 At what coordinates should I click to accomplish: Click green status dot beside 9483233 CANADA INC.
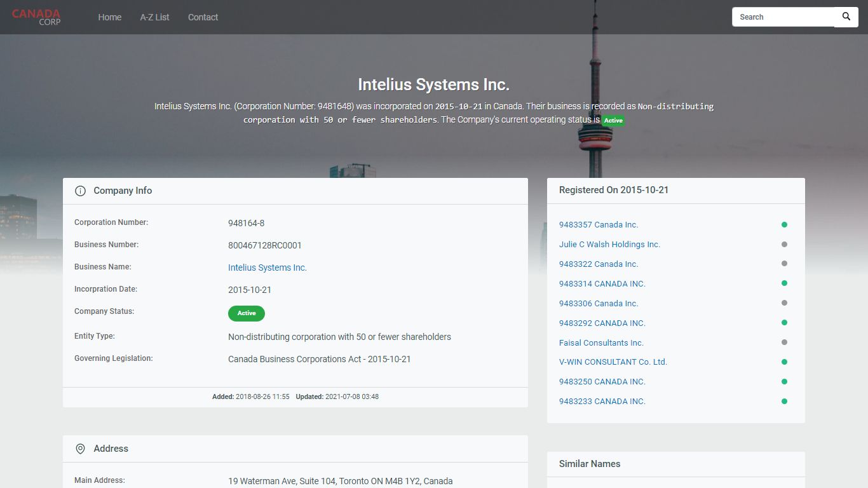(784, 401)
